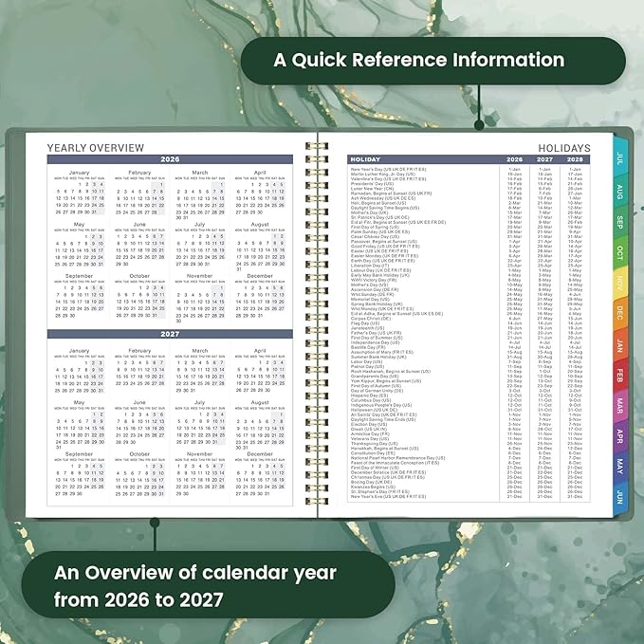Viewport: 644px width, 644px height.
Task: Select the April 2026 mini calendar title
Action: pos(260,173)
